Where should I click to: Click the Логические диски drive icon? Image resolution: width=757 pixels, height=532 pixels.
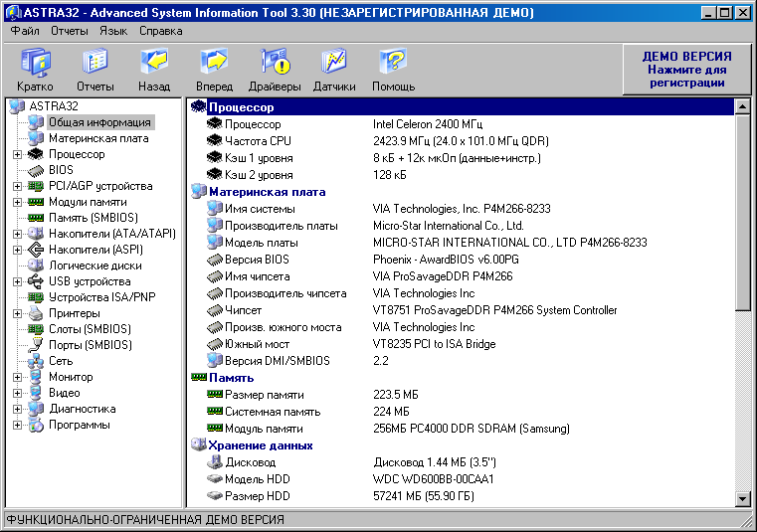click(36, 266)
